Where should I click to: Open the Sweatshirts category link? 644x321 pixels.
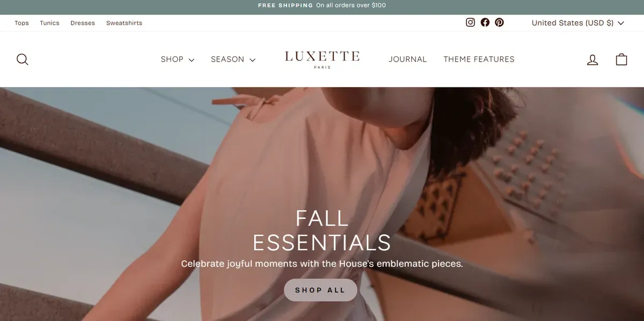pyautogui.click(x=124, y=23)
